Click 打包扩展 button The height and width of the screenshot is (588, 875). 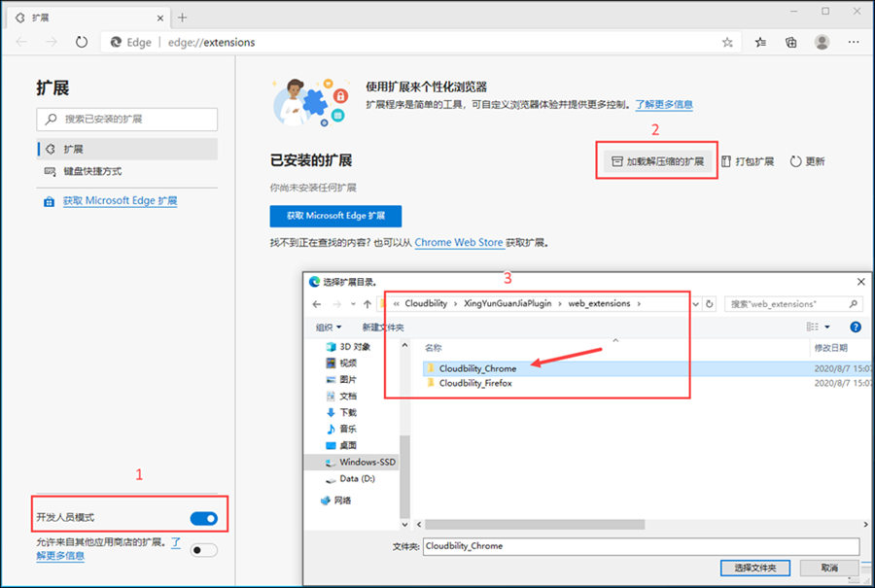[x=748, y=161]
